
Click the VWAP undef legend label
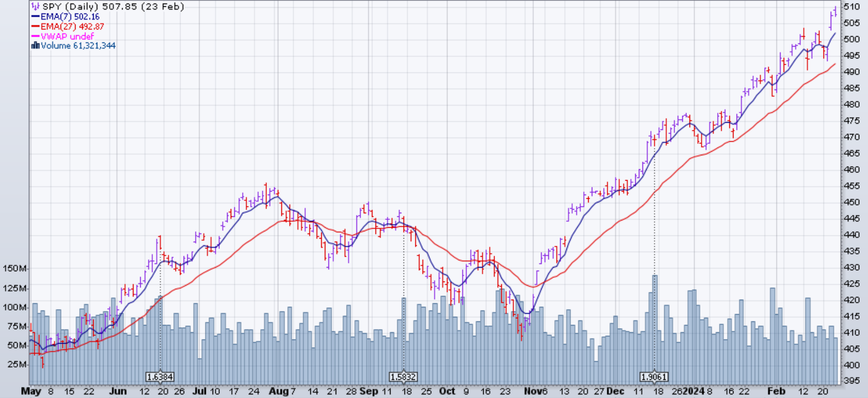pos(67,36)
